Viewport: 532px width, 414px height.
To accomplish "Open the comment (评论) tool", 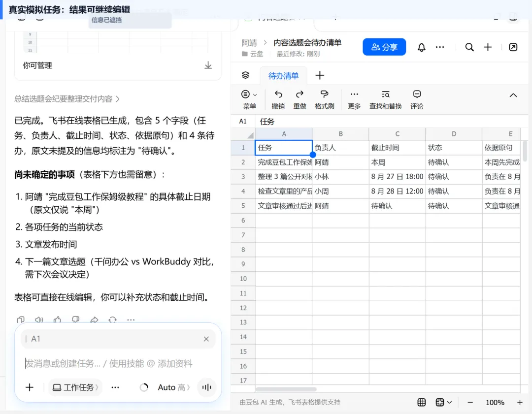I will pyautogui.click(x=417, y=94).
